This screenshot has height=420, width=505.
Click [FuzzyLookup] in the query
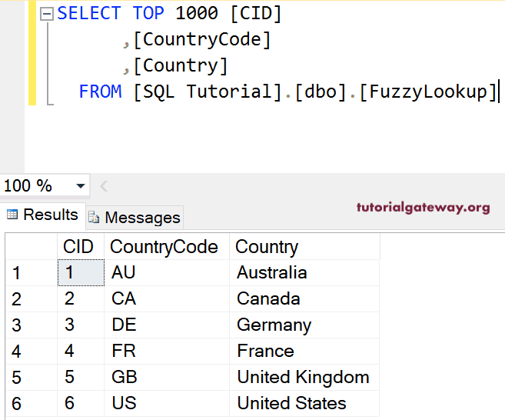[428, 92]
